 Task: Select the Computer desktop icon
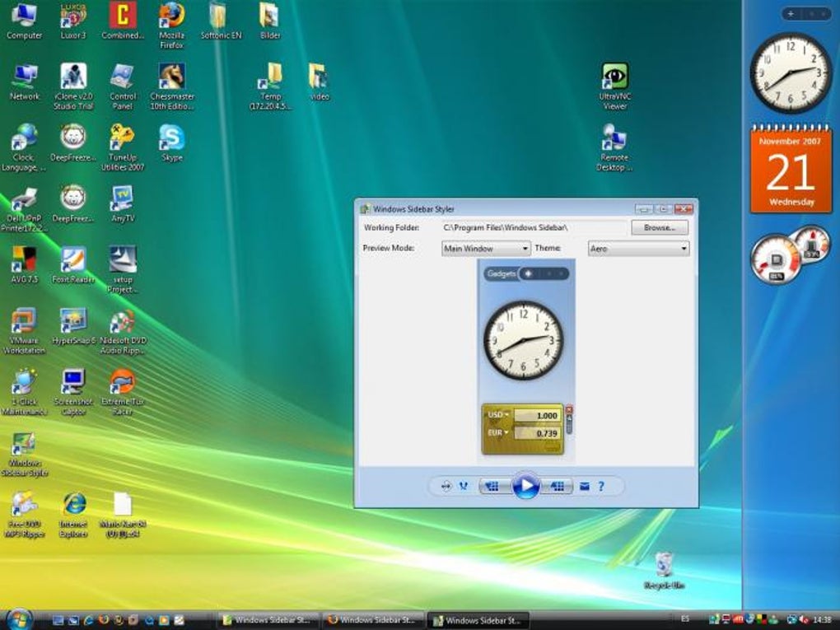click(24, 21)
